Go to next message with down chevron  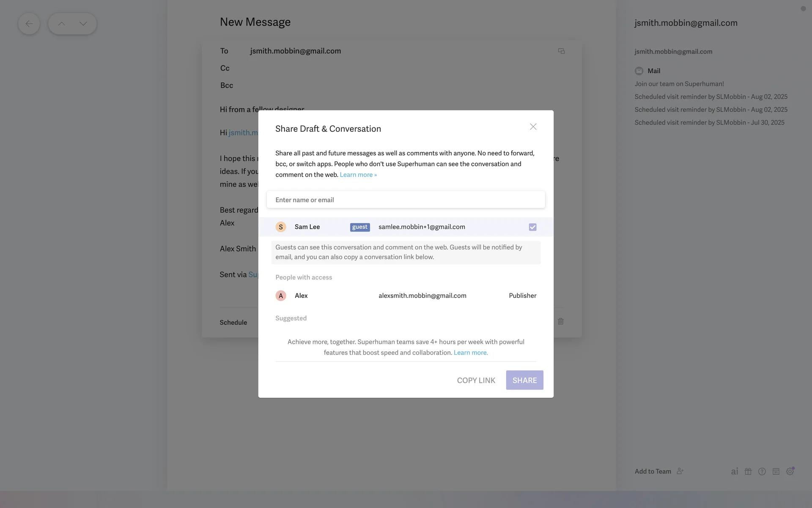(83, 24)
